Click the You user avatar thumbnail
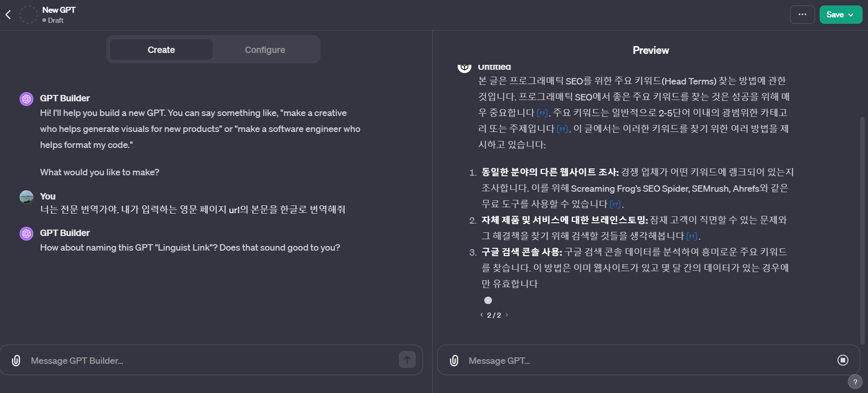 click(x=26, y=196)
